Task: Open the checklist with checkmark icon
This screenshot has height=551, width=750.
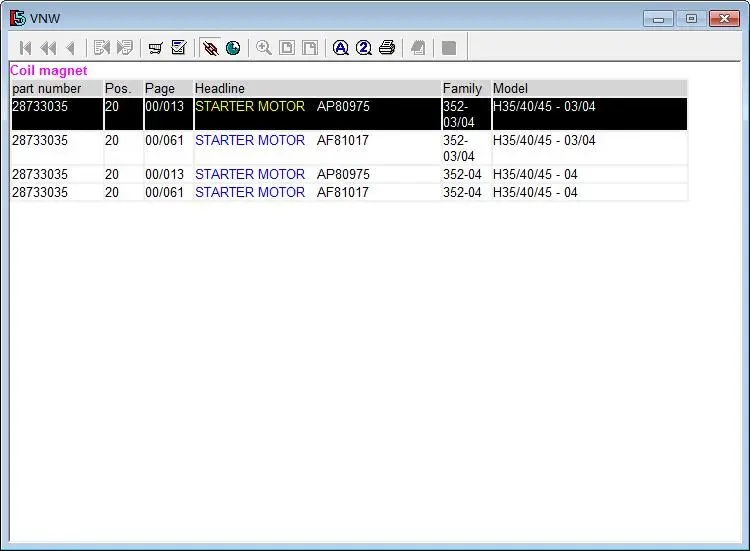Action: [179, 47]
